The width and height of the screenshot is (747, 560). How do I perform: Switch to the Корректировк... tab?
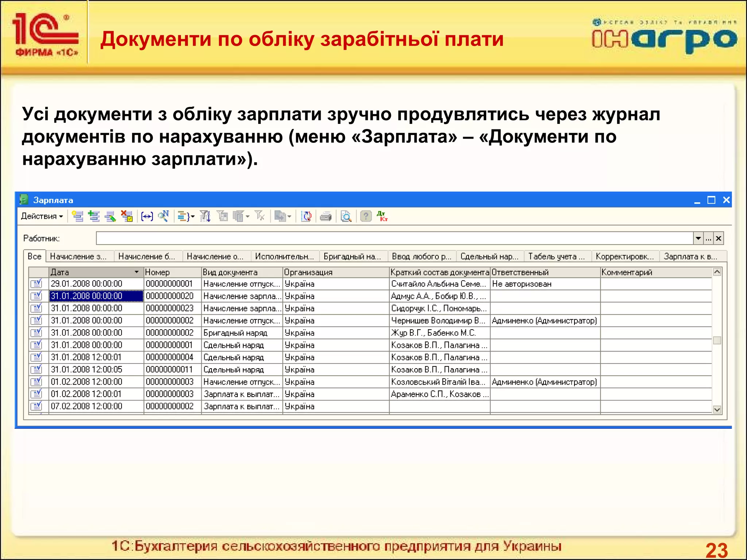click(626, 257)
